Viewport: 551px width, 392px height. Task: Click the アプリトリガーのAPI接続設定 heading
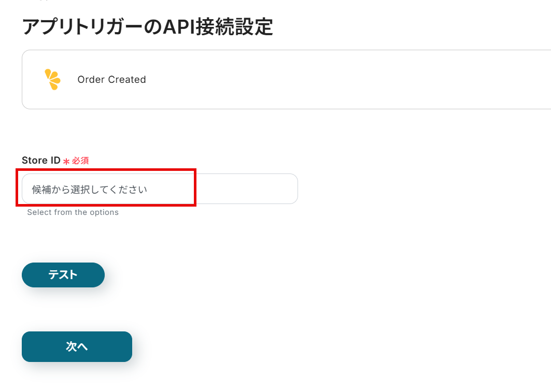(x=148, y=27)
